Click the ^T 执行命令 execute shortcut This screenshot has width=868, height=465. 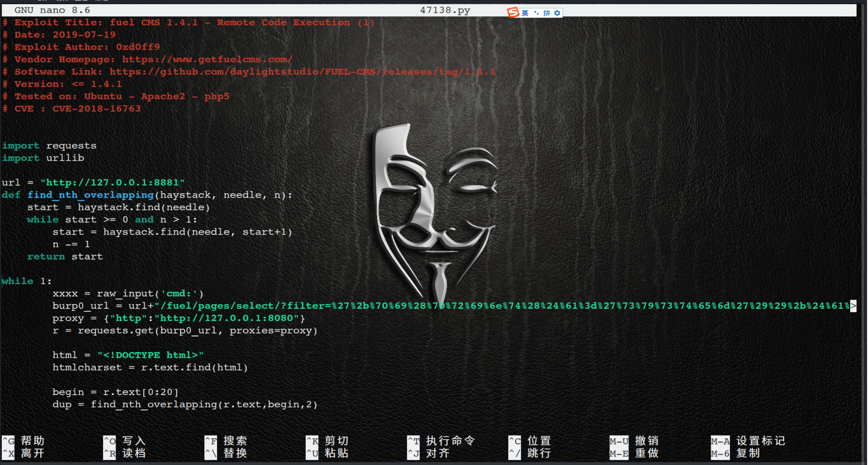[441, 441]
